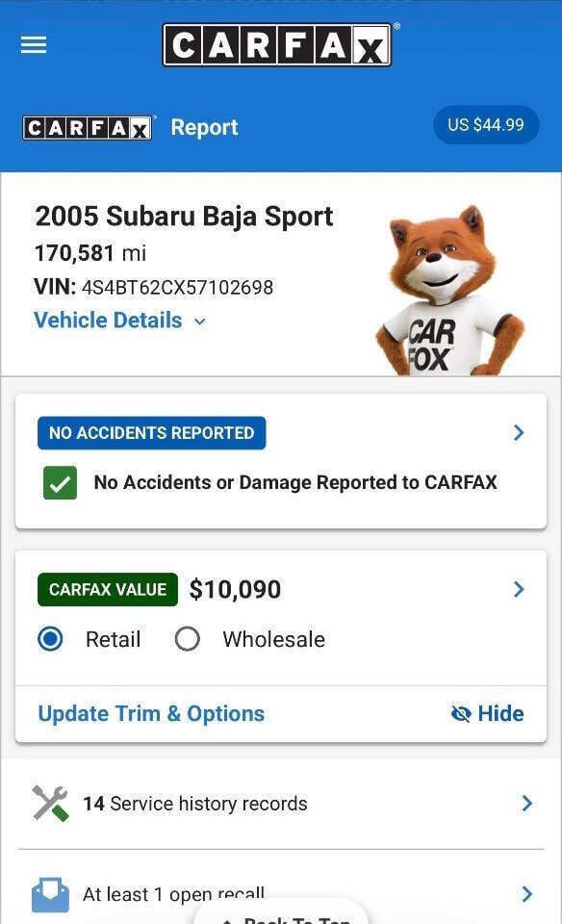The image size is (562, 924).
Task: Expand the CARFAX Value details chevron
Action: pos(519,588)
